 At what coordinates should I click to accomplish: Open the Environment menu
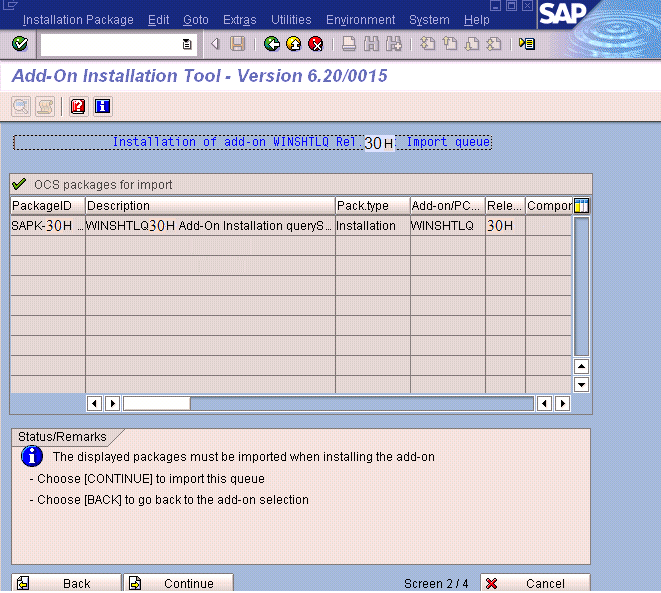[x=360, y=20]
